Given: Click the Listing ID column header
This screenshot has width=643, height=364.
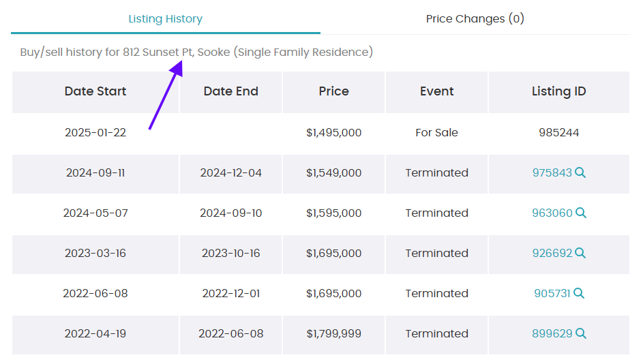Looking at the screenshot, I should coord(559,91).
